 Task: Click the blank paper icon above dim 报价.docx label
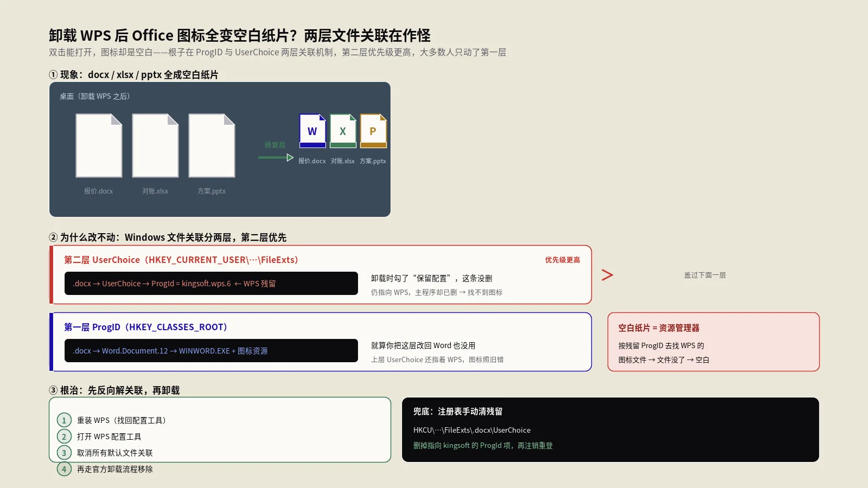click(x=99, y=145)
